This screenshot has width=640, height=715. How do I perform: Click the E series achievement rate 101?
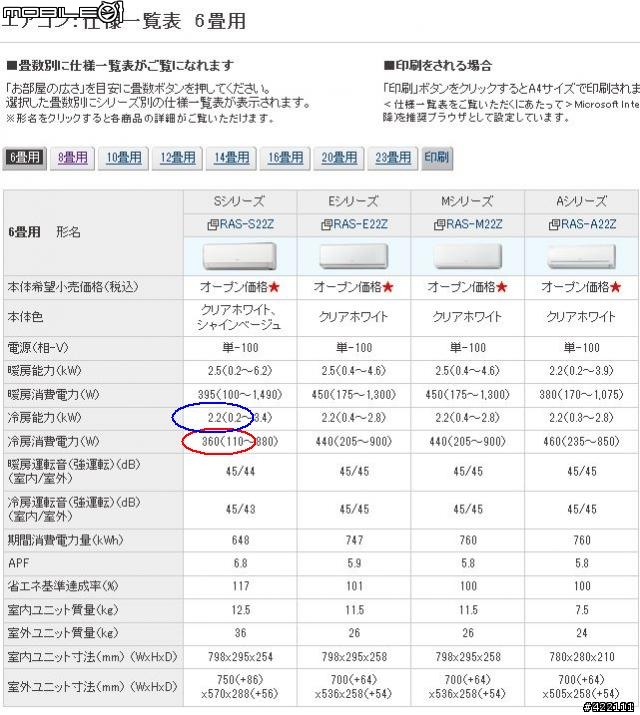coord(354,586)
